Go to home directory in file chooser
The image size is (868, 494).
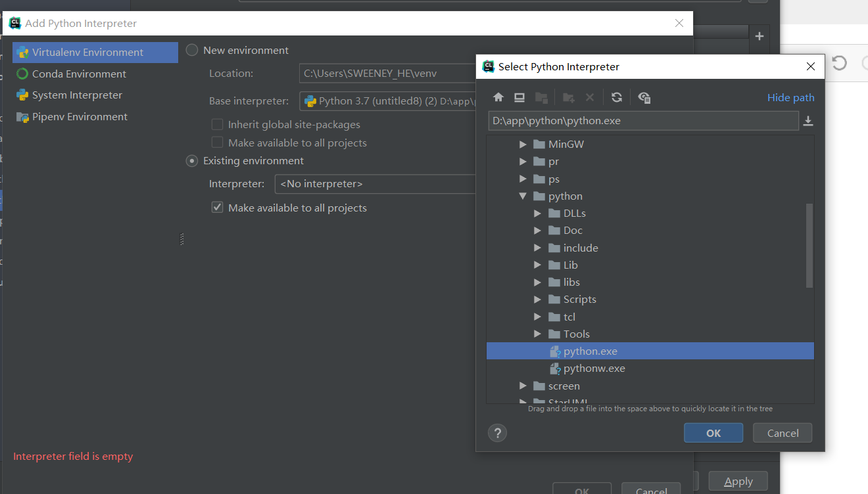coord(498,97)
